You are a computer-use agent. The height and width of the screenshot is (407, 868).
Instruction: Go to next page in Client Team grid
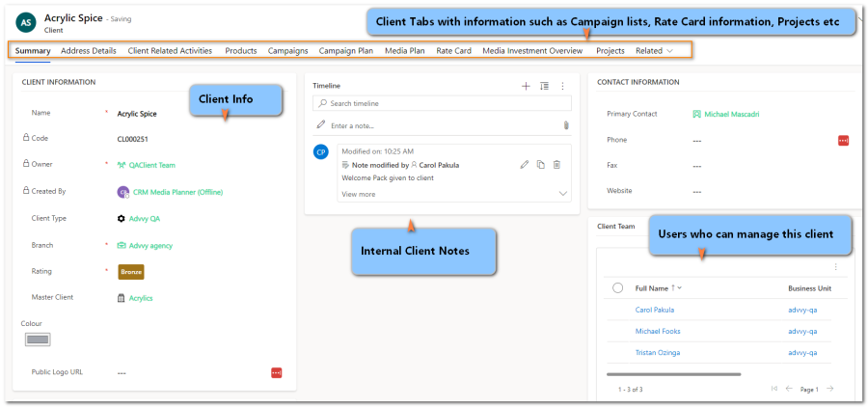pyautogui.click(x=829, y=389)
